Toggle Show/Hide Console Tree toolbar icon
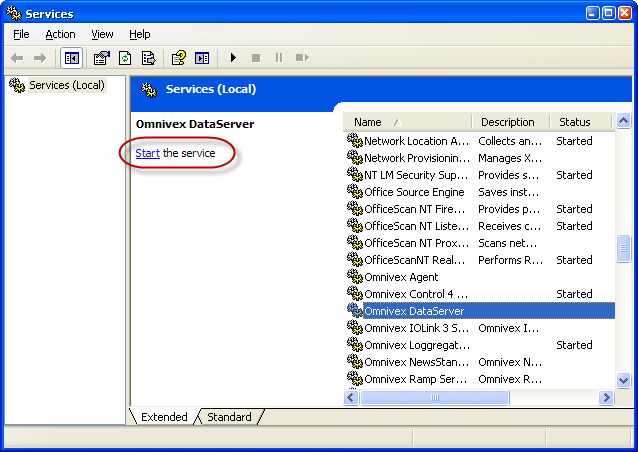 click(72, 58)
